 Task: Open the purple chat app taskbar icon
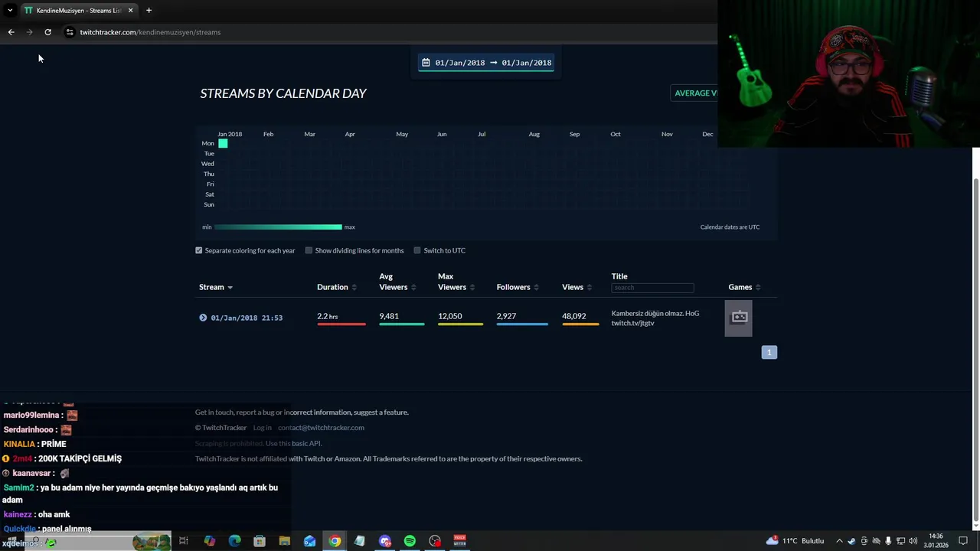(385, 541)
